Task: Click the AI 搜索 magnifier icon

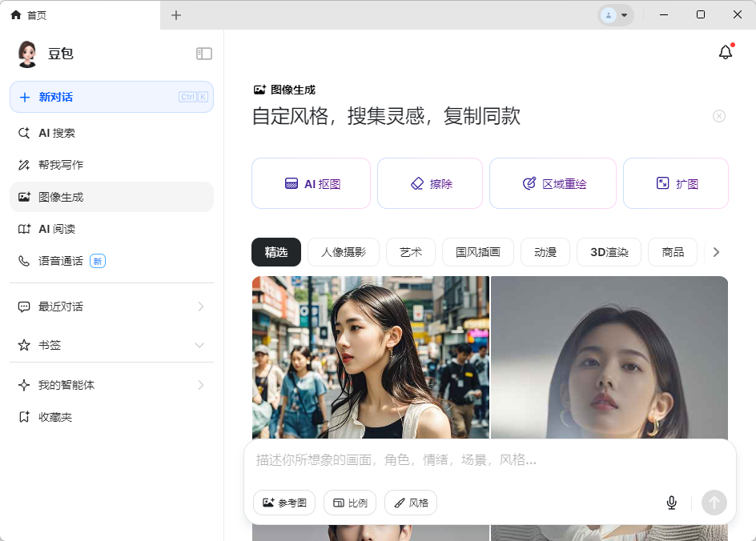Action: pyautogui.click(x=24, y=133)
